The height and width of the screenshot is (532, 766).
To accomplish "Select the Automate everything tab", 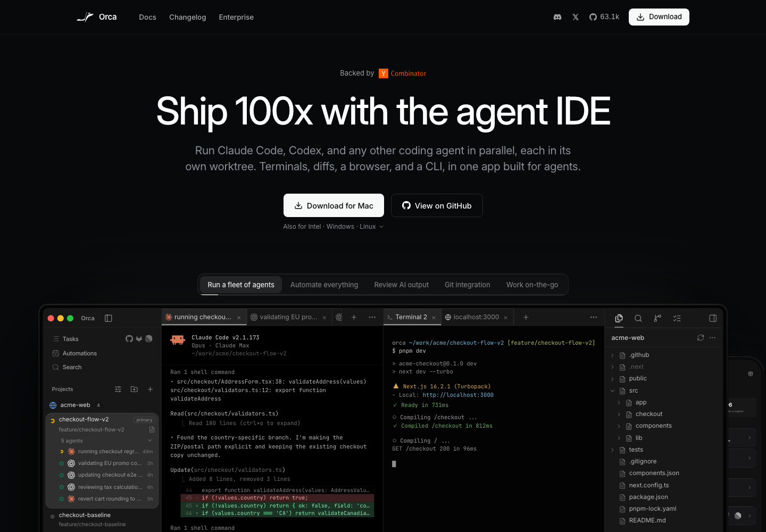I will coord(324,285).
